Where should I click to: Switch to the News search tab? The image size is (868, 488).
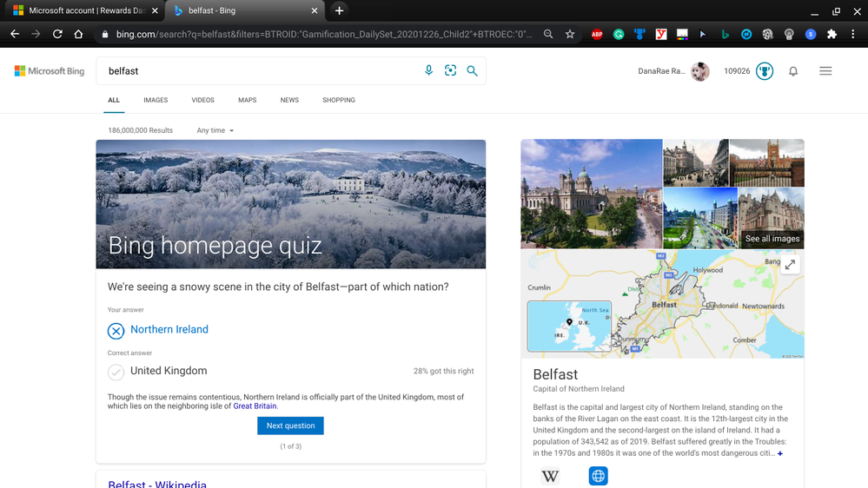point(289,100)
